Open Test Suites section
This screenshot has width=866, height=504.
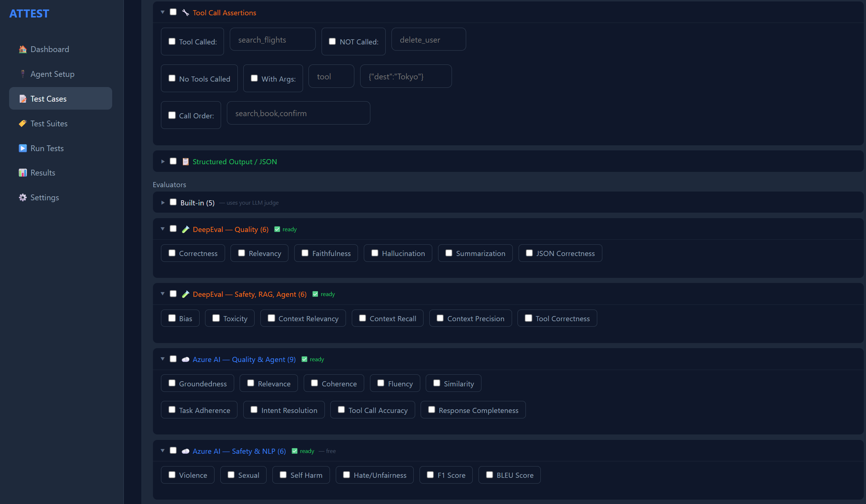point(60,123)
